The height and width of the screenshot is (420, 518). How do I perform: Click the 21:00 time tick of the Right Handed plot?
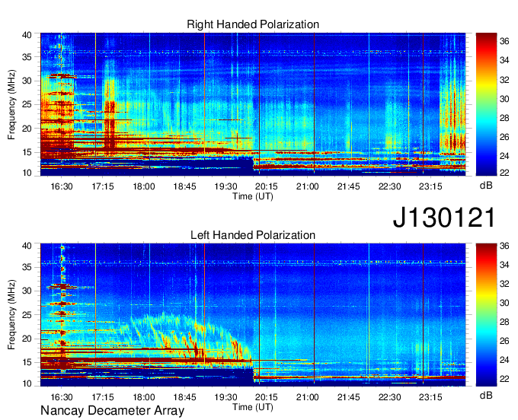tap(308, 186)
